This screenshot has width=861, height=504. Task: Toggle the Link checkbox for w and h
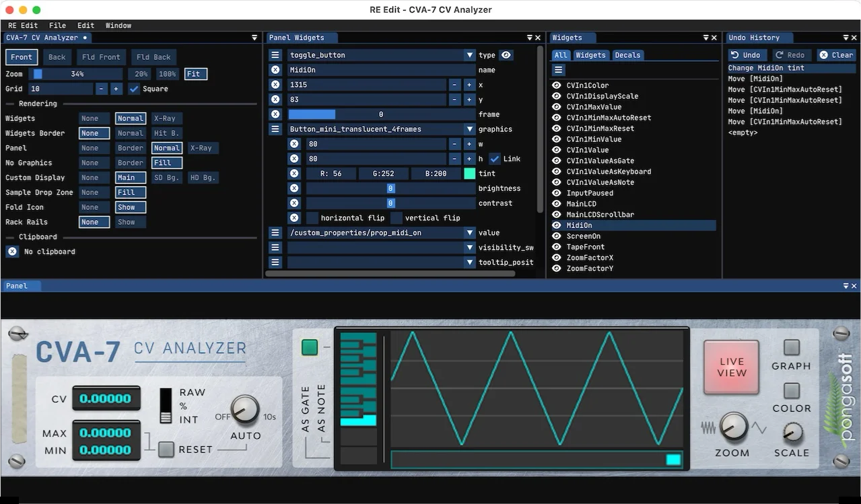495,159
